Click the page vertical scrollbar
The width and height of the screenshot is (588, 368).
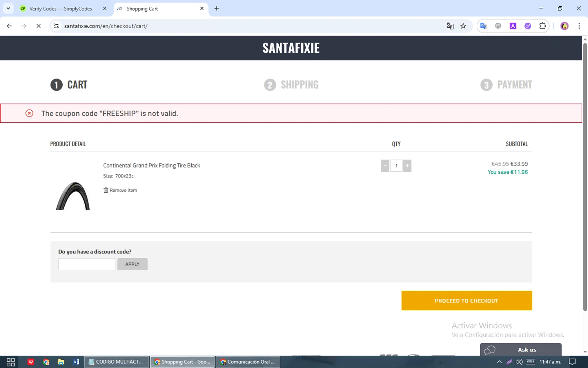point(585,177)
